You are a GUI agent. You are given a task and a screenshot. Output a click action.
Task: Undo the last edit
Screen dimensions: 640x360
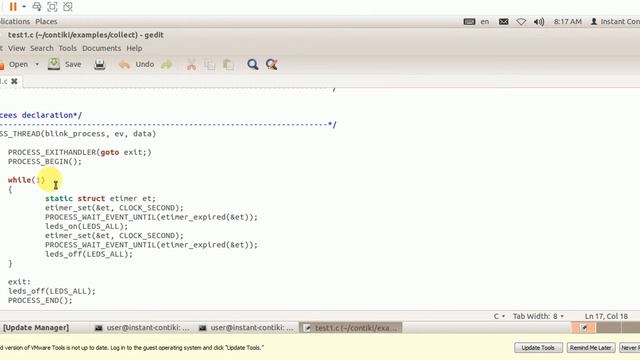click(x=136, y=64)
